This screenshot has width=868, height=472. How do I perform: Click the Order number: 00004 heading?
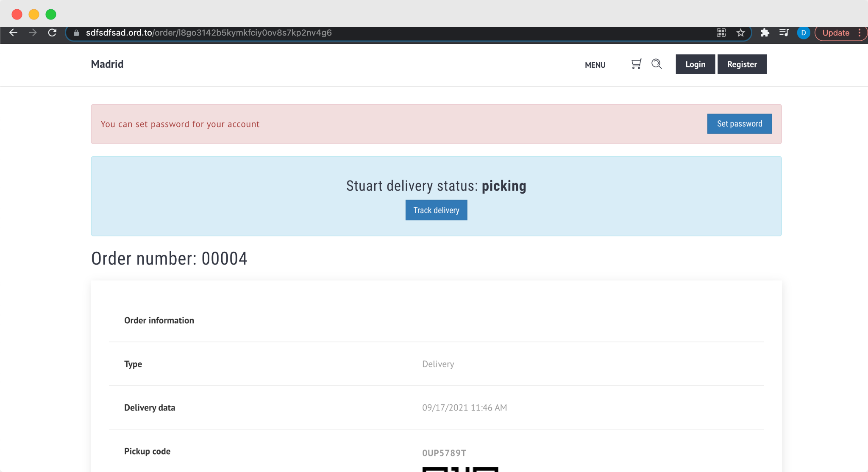169,258
